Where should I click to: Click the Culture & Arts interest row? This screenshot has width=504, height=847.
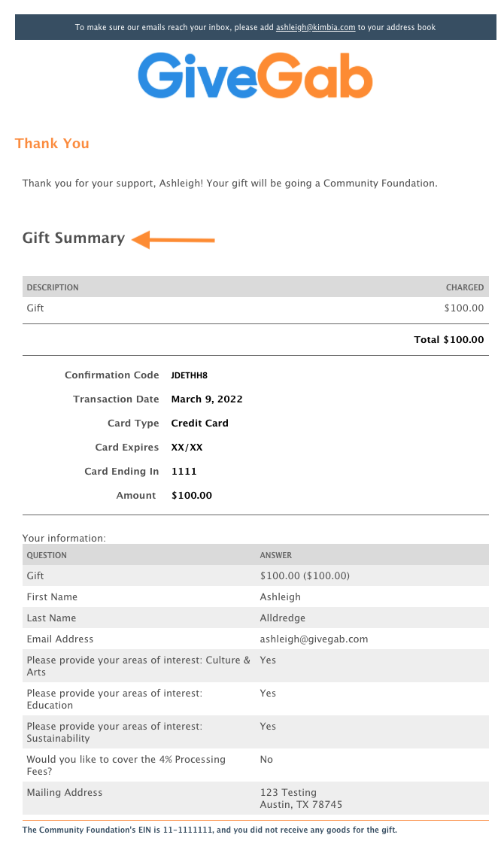pos(256,666)
